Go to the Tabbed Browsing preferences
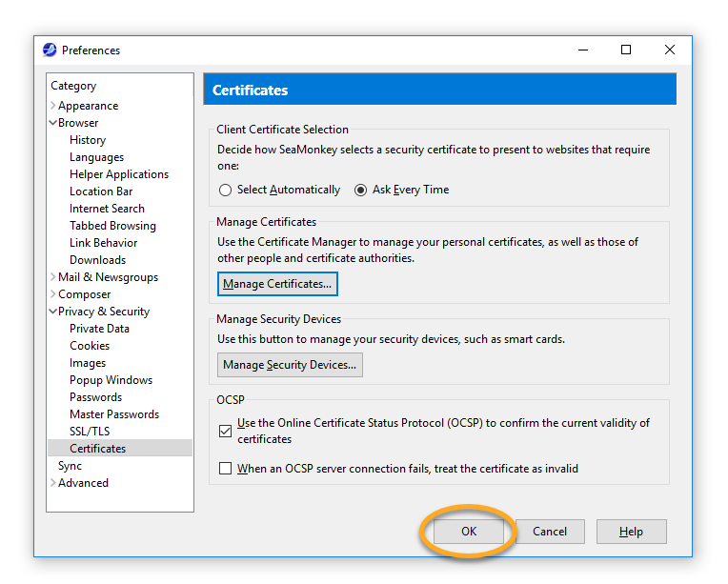This screenshot has height=584, width=728. coord(112,226)
